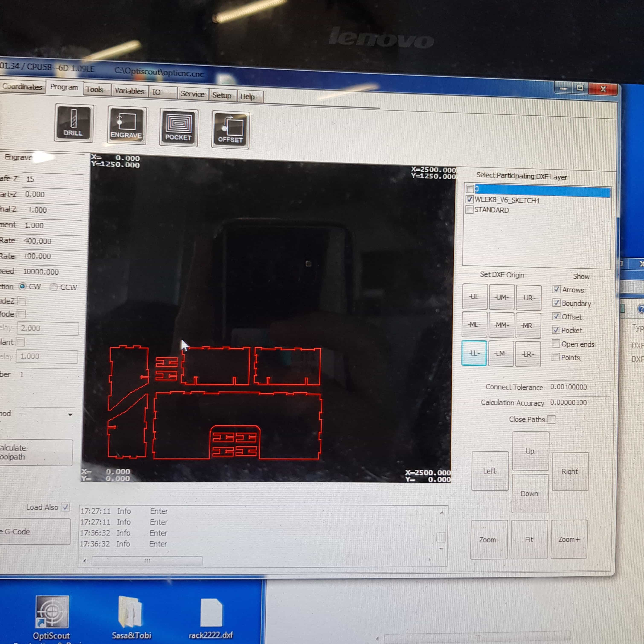The width and height of the screenshot is (644, 644).
Task: Select the DRILL tool icon
Action: (73, 123)
